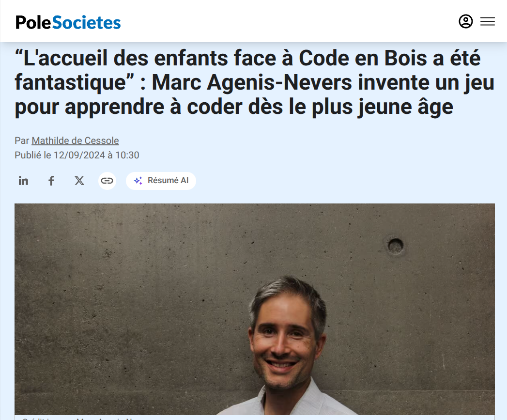Go to the PoleSocietes homepage via logo
Screen dimensions: 507x420
click(x=68, y=22)
